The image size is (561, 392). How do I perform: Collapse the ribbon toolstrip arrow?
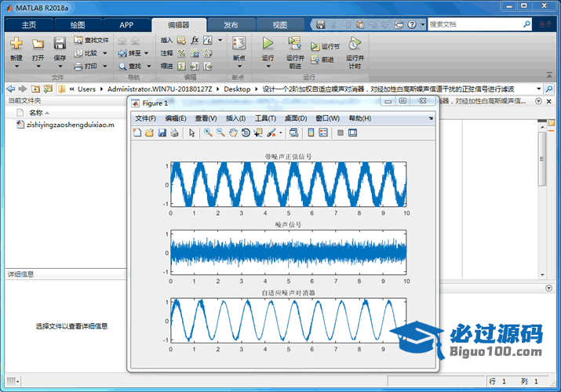point(549,75)
